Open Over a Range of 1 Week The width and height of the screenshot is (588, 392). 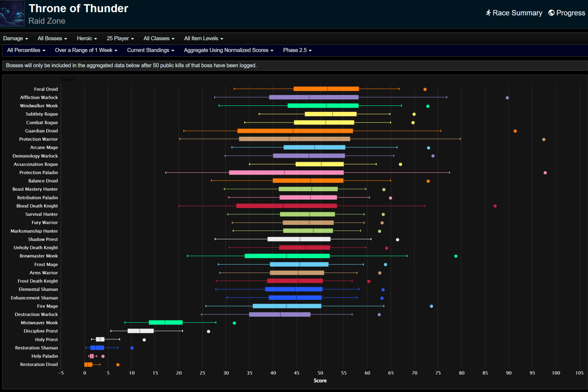pos(86,50)
